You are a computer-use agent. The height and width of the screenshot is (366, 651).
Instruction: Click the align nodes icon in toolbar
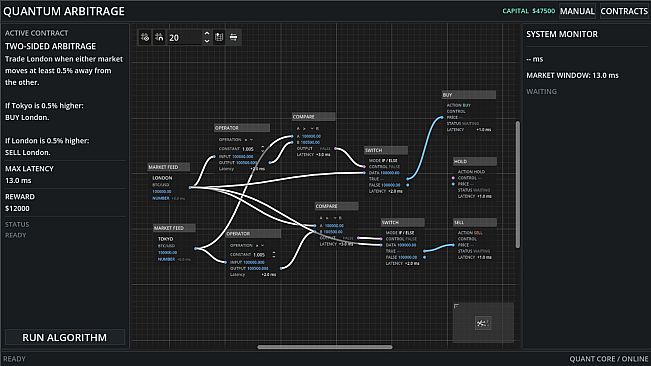point(234,37)
